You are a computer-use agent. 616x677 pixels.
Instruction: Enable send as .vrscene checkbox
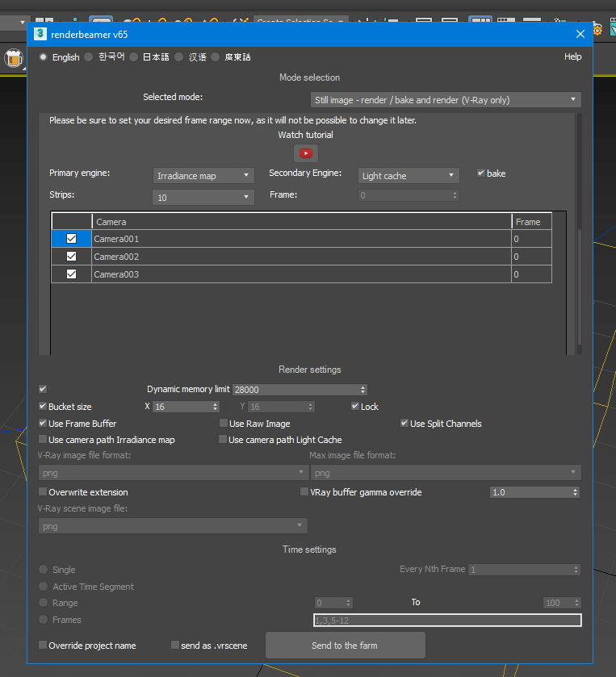pyautogui.click(x=175, y=645)
